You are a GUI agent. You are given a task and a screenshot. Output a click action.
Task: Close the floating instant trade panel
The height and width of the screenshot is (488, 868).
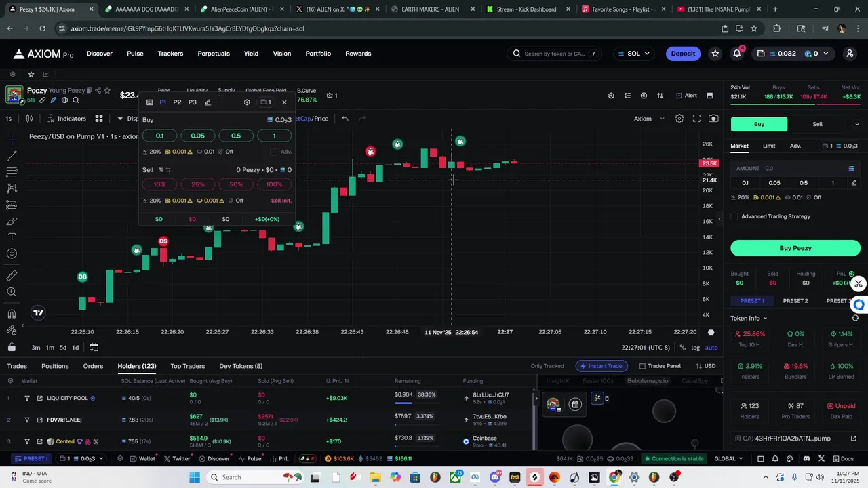click(284, 102)
